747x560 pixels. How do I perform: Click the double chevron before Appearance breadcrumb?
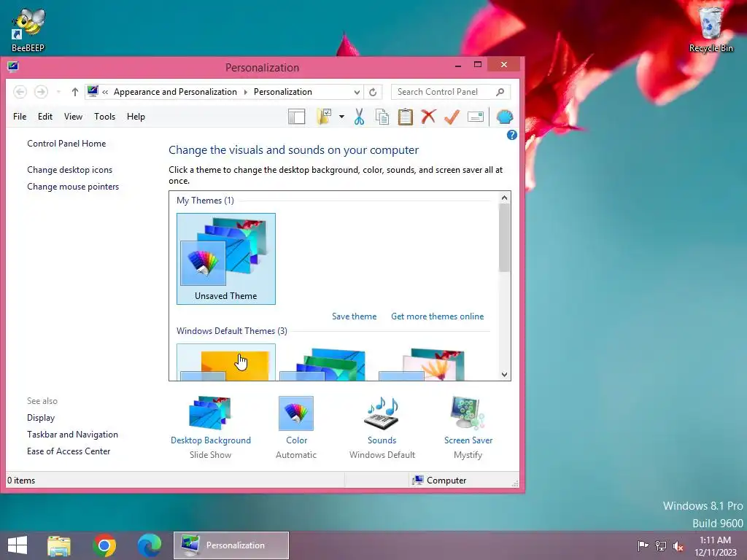pyautogui.click(x=105, y=92)
